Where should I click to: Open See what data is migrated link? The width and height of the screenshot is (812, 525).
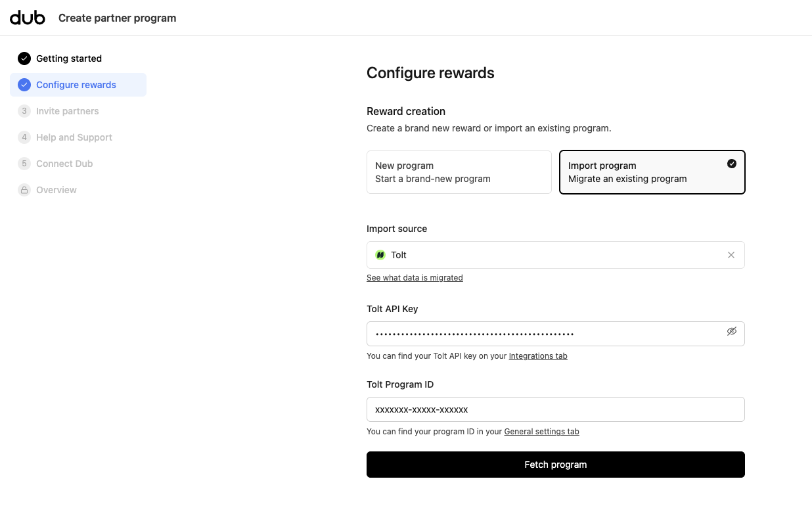tap(415, 278)
